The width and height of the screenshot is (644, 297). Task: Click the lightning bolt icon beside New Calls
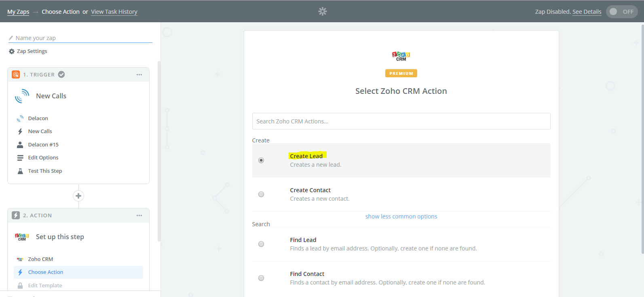click(x=20, y=132)
